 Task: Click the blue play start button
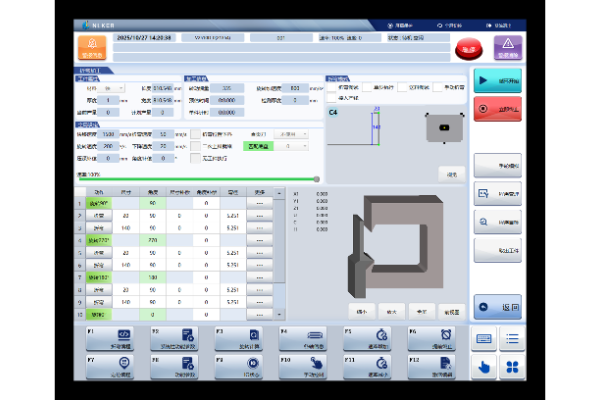point(498,80)
